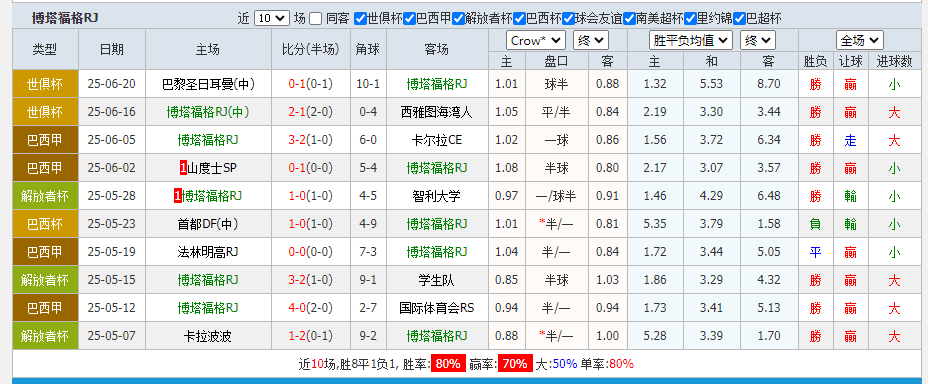The image size is (928, 384).
Task: Click the 3-2(1-0) score on 25-06-05
Action: 310,140
